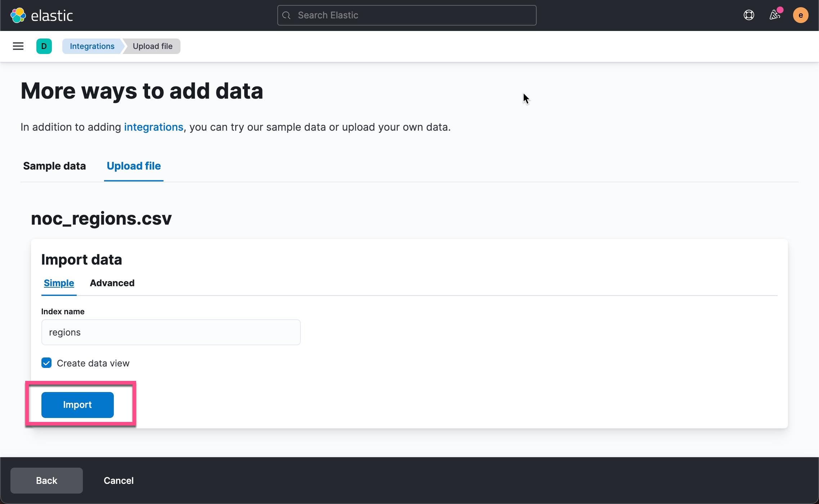Switch to the Advanced import tab

click(112, 283)
